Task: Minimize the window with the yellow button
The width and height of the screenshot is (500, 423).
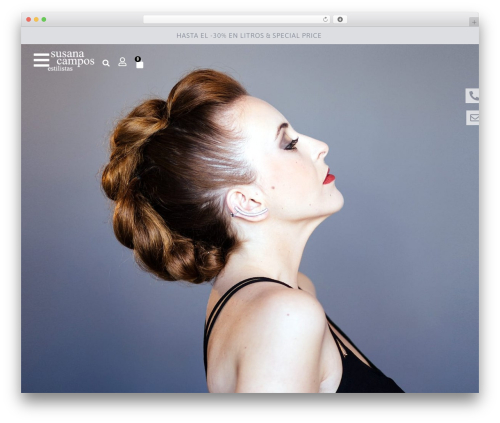Action: pos(36,20)
